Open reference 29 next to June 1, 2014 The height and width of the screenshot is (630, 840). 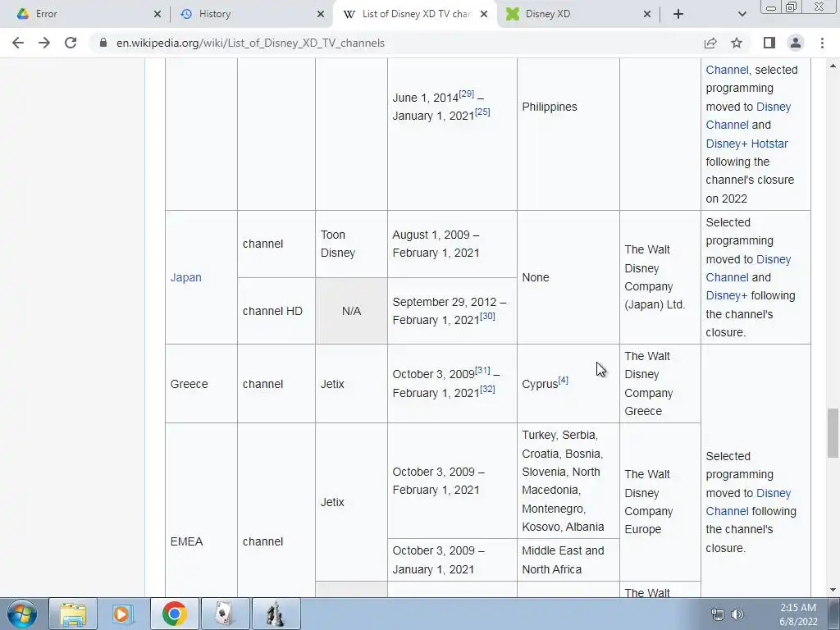pyautogui.click(x=466, y=94)
